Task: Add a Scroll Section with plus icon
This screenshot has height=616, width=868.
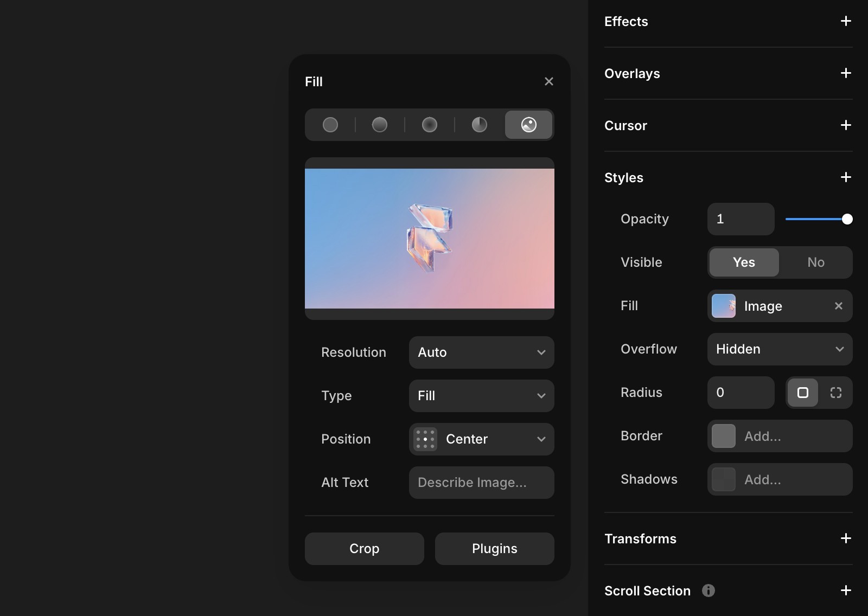Action: (x=846, y=591)
